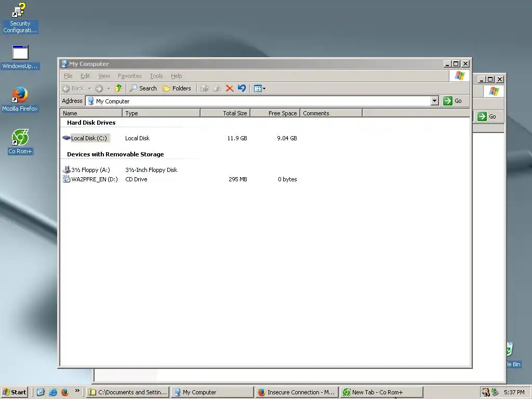
Task: Click the red Delete X icon
Action: tap(229, 88)
